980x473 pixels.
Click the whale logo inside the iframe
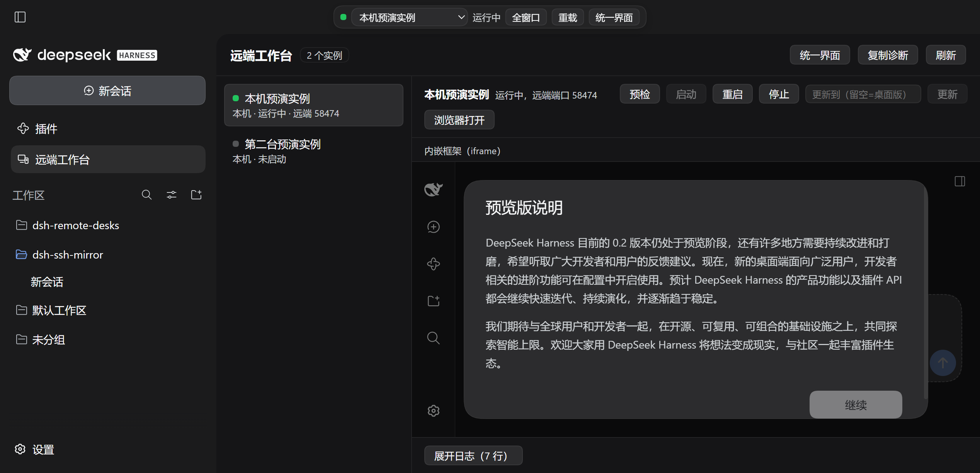point(434,189)
